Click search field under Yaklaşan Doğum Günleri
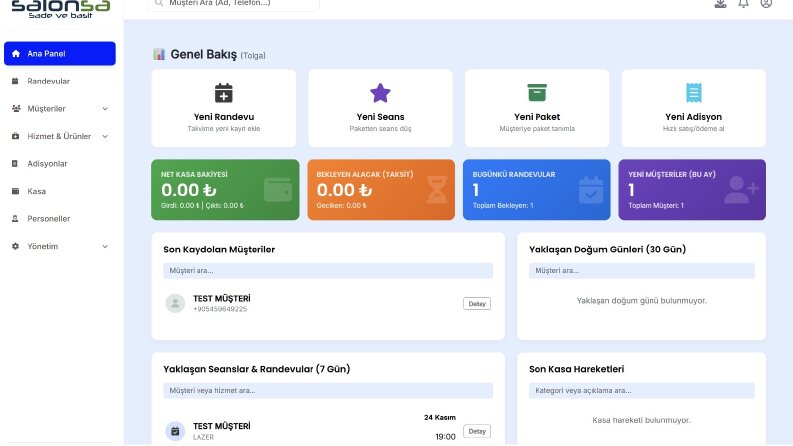Viewport: 793px width, 446px height. (641, 271)
